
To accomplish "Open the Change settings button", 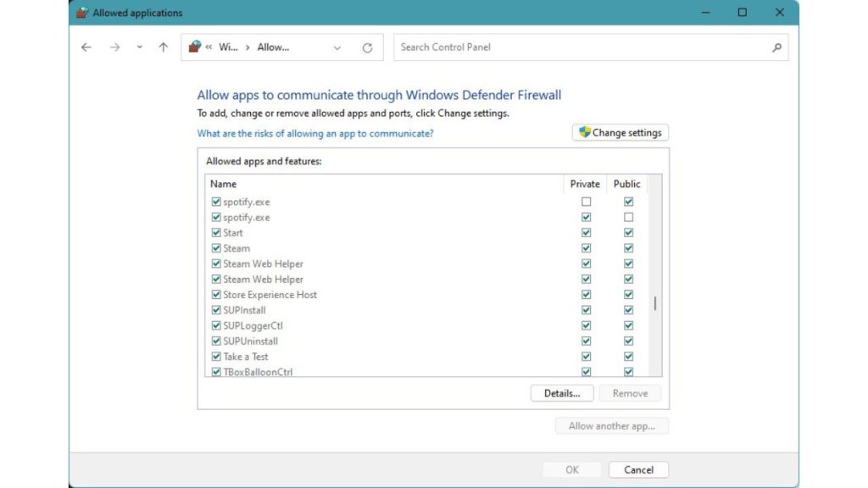I will coord(620,132).
